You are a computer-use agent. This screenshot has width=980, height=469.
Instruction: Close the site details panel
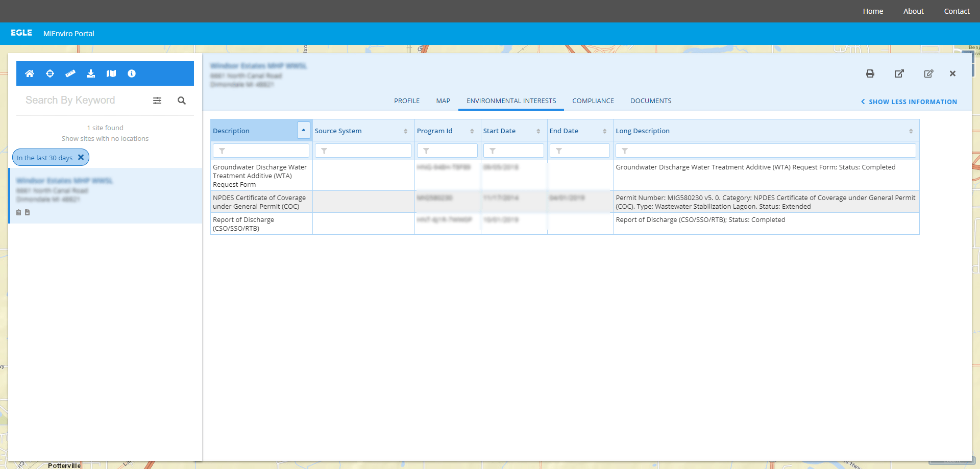(x=952, y=73)
